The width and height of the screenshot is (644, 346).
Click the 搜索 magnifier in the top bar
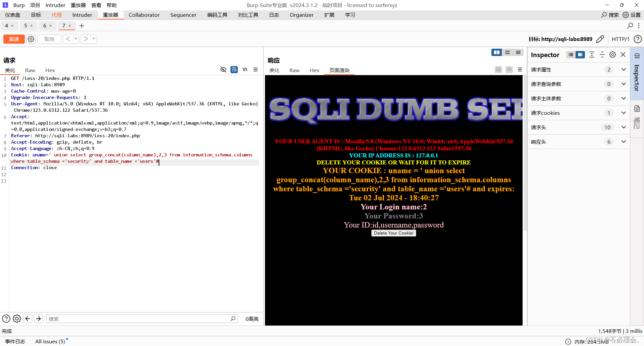(604, 15)
